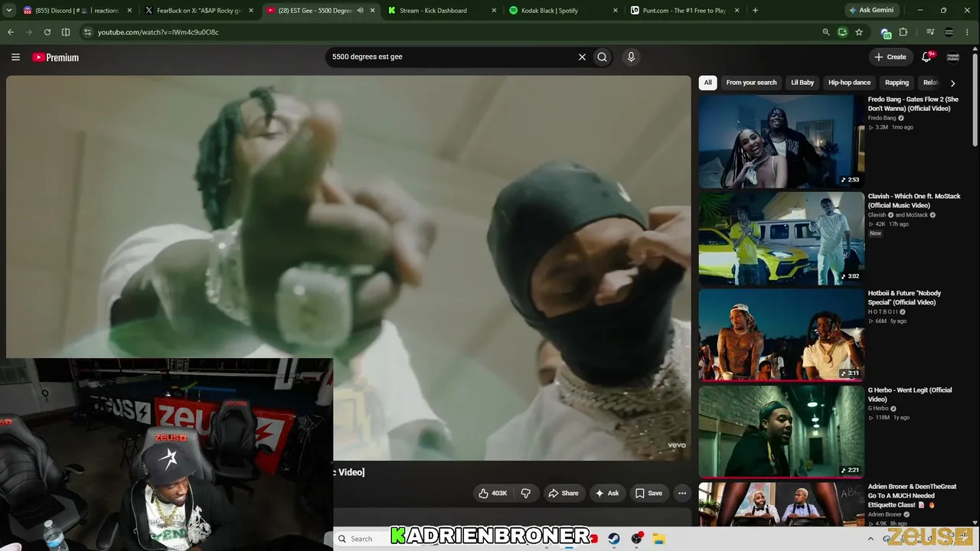The image size is (980, 551).
Task: Click the YouTube search input field
Action: [x=452, y=57]
